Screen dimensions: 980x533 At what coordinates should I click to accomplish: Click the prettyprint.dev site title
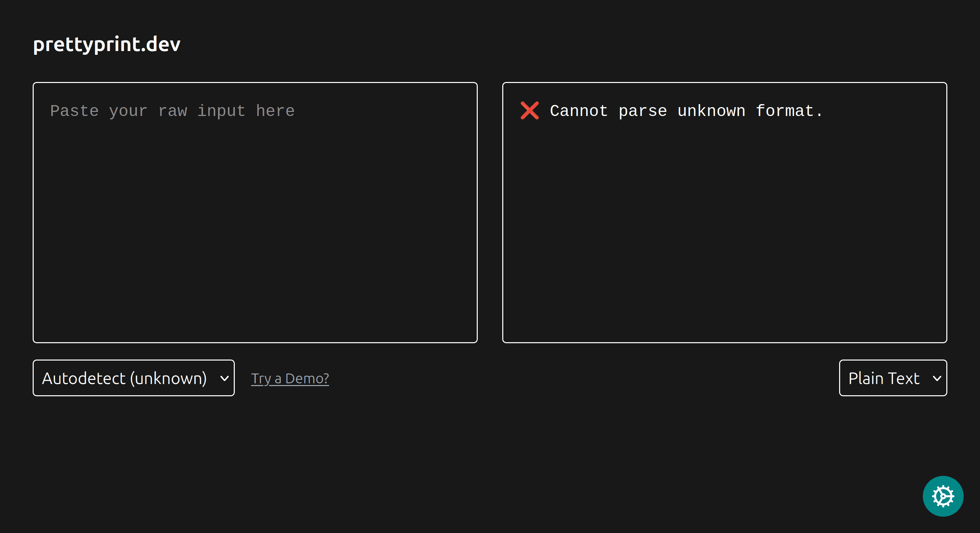click(x=107, y=44)
